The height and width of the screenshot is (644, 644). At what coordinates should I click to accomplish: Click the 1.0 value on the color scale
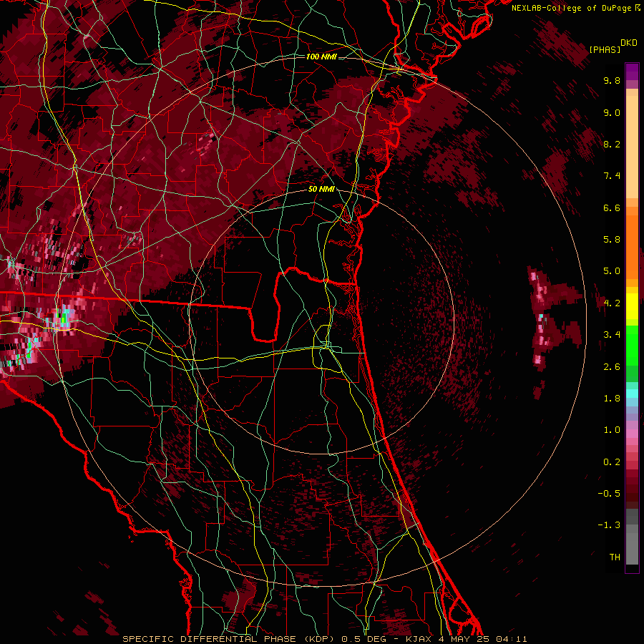pos(612,429)
